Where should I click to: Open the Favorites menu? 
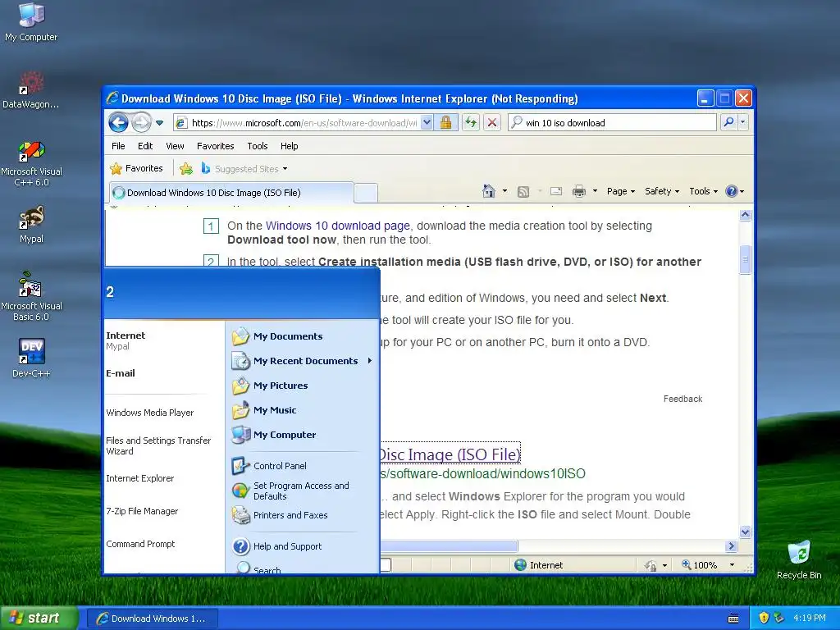(216, 146)
